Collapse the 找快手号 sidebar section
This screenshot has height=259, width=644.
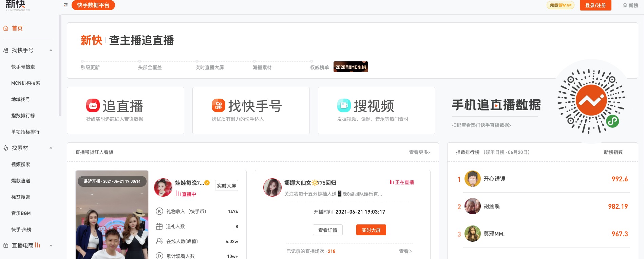[x=51, y=51]
